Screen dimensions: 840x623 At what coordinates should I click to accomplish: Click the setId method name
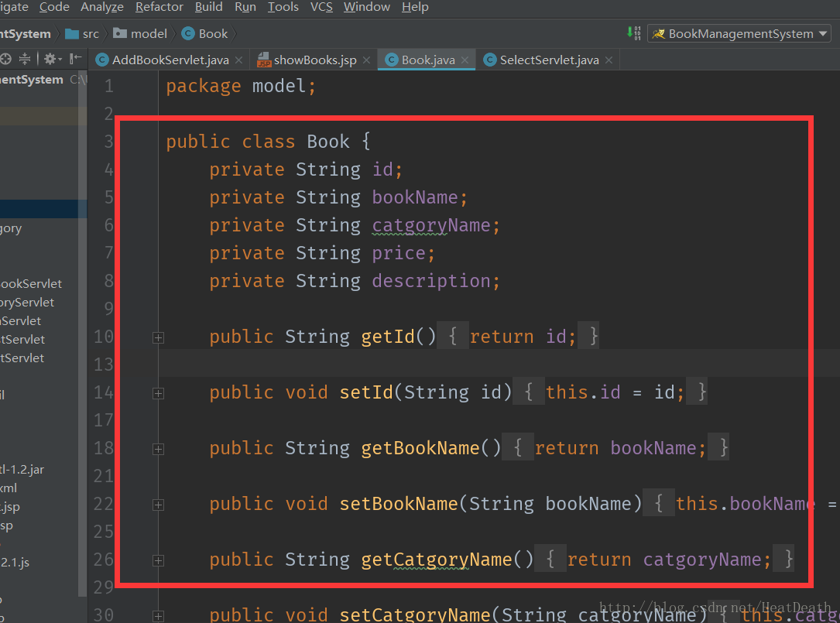pos(366,392)
